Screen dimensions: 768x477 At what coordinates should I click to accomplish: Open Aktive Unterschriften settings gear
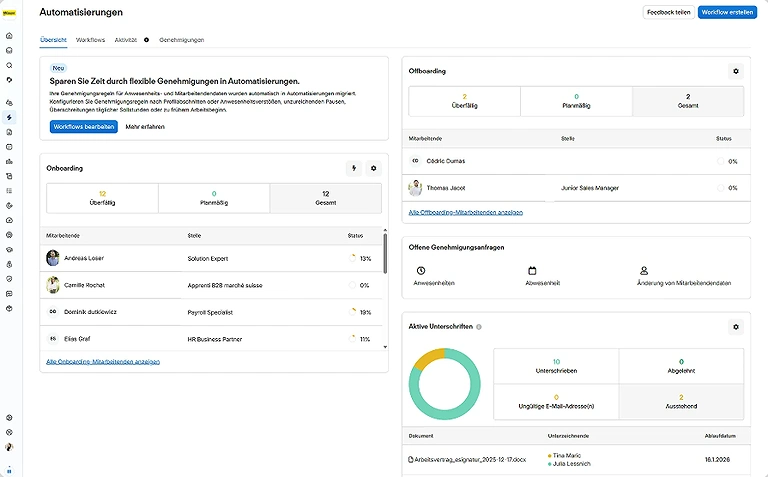(736, 327)
